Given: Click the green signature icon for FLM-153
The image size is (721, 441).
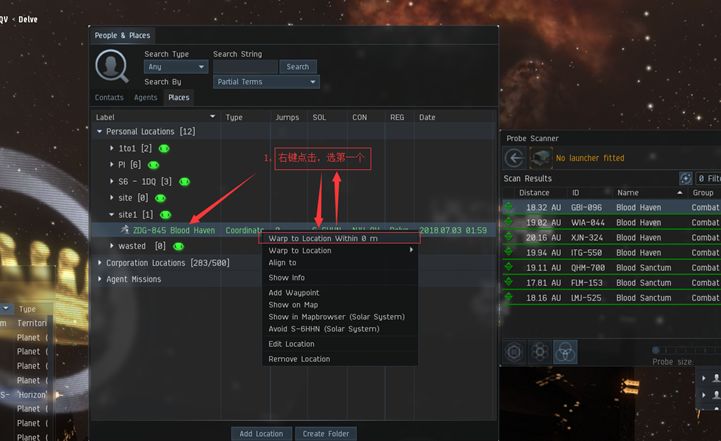Looking at the screenshot, I should click(509, 282).
